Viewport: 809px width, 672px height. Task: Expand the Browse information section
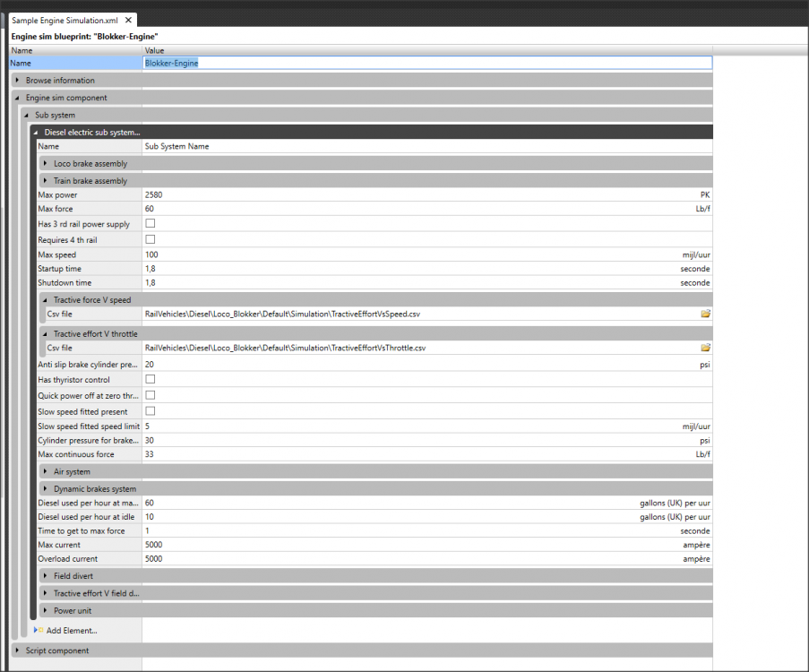(17, 81)
